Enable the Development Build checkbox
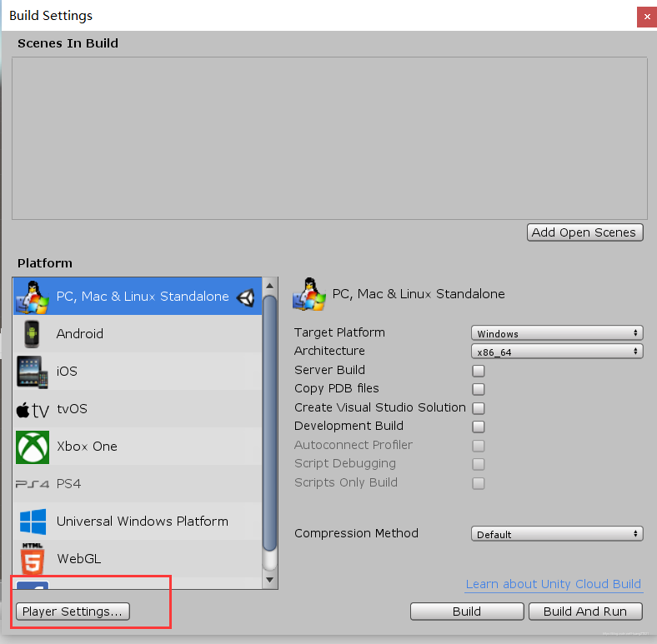The width and height of the screenshot is (657, 644). pyautogui.click(x=478, y=427)
